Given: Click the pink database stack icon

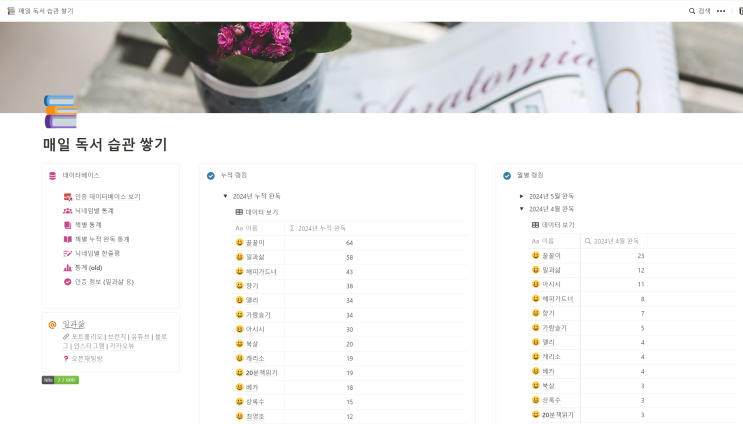Looking at the screenshot, I should tap(53, 176).
